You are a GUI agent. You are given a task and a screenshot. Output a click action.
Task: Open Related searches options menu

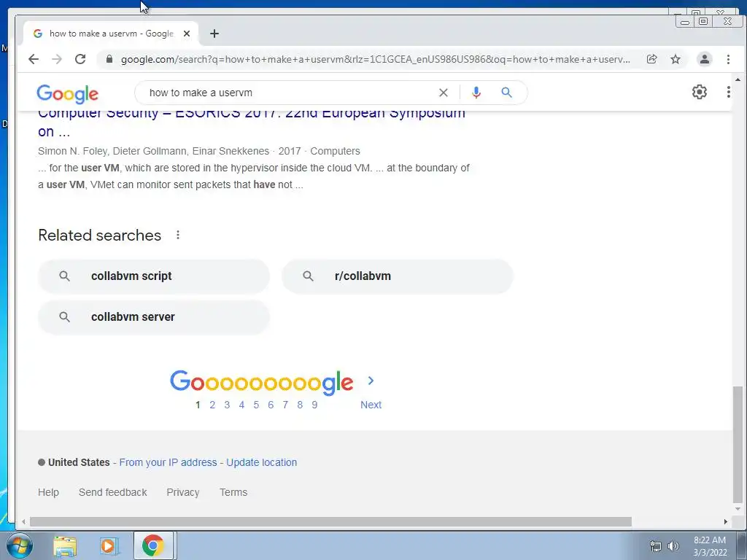pos(178,235)
